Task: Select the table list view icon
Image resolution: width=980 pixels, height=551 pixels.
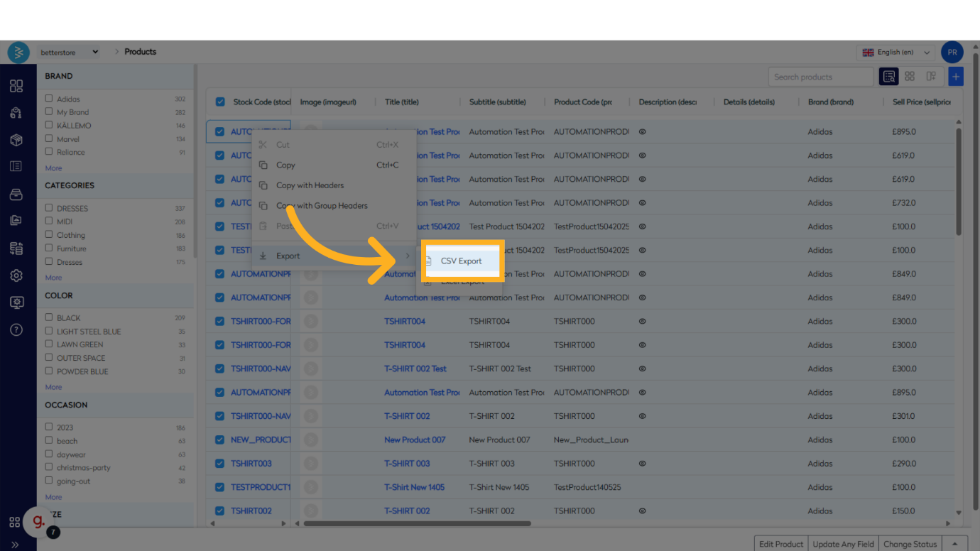Action: (x=889, y=77)
